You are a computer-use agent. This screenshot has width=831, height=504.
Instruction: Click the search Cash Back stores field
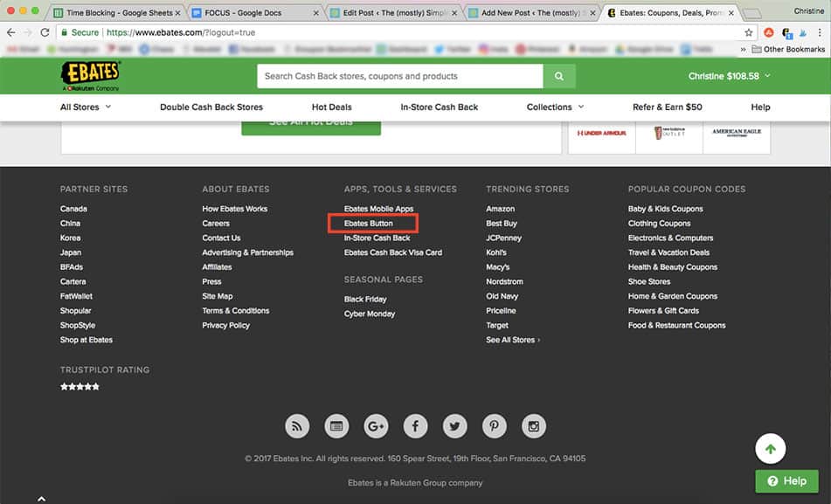[400, 76]
